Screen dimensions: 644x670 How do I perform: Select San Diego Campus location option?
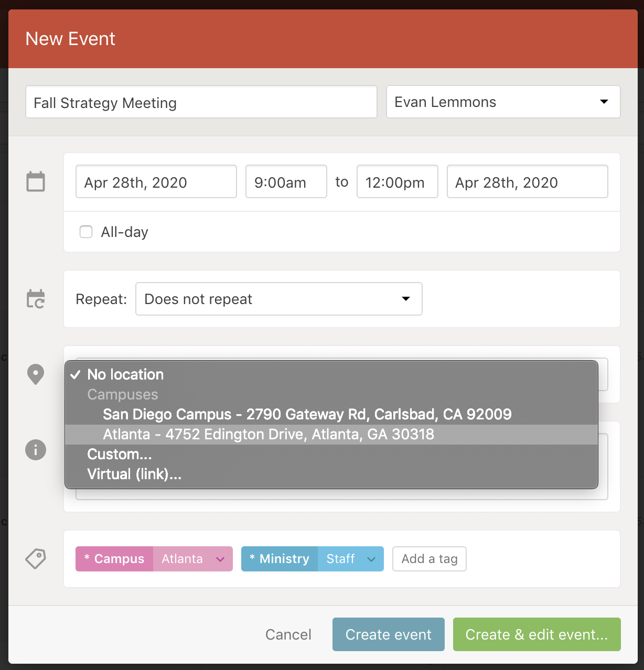(x=307, y=414)
